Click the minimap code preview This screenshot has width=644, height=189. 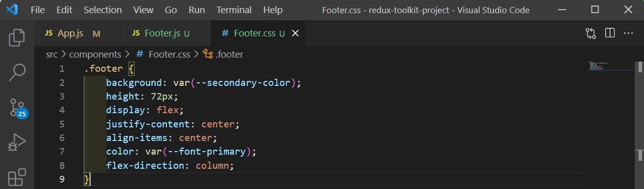[x=598, y=66]
